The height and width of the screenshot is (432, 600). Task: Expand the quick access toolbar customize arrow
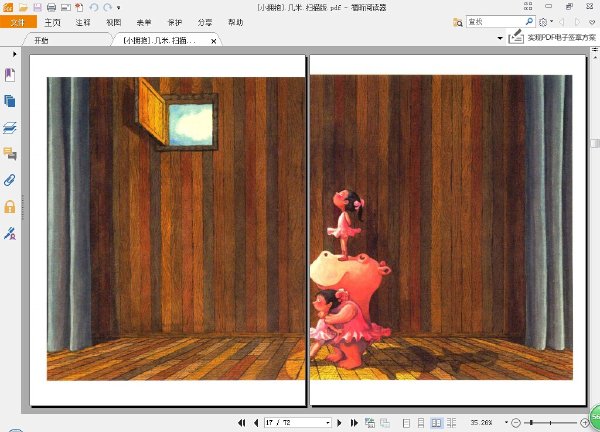pyautogui.click(x=119, y=7)
